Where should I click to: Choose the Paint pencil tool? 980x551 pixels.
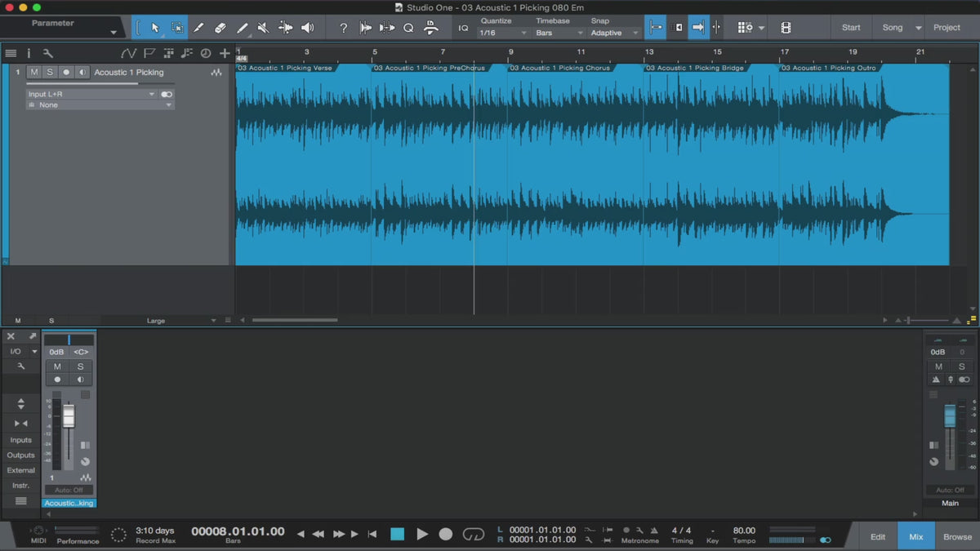[242, 28]
